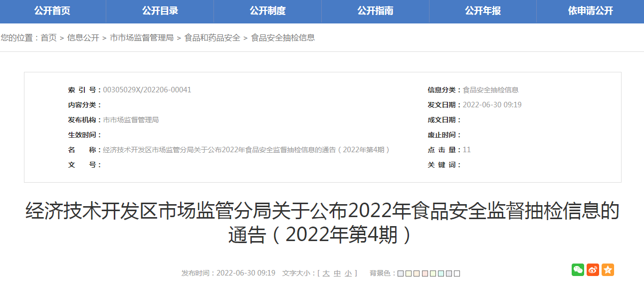644x281 pixels.
Task: Click the 名称 value in the info box
Action: tap(246, 150)
